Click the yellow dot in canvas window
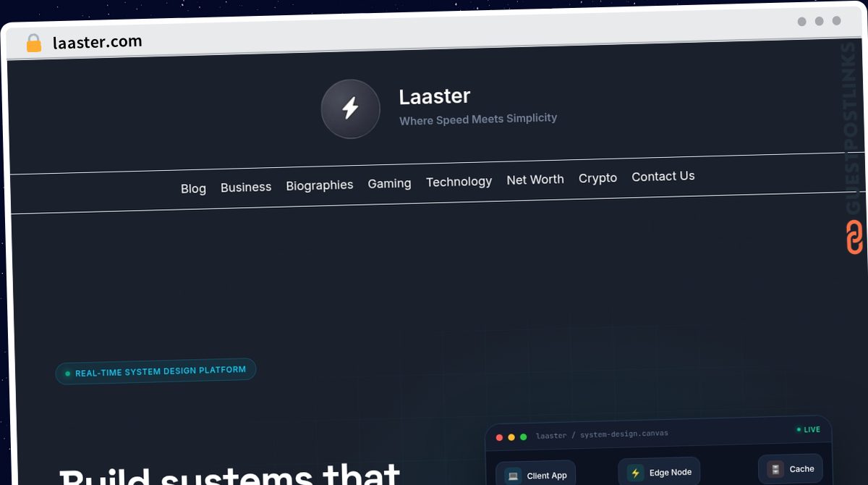The image size is (868, 485). tap(511, 437)
